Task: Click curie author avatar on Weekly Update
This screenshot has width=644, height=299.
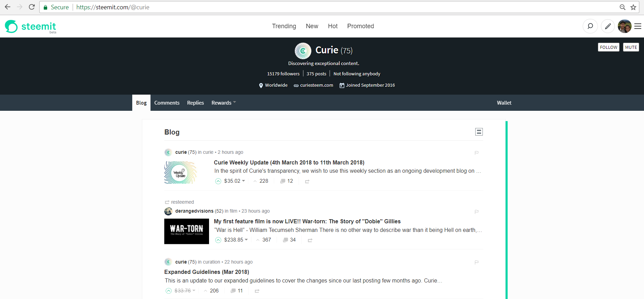Action: (168, 152)
